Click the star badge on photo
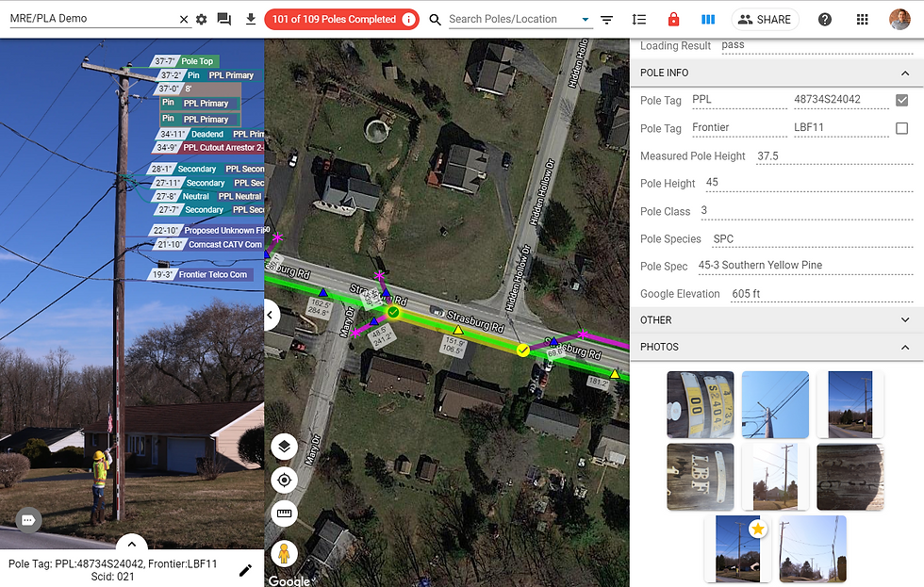 [758, 529]
